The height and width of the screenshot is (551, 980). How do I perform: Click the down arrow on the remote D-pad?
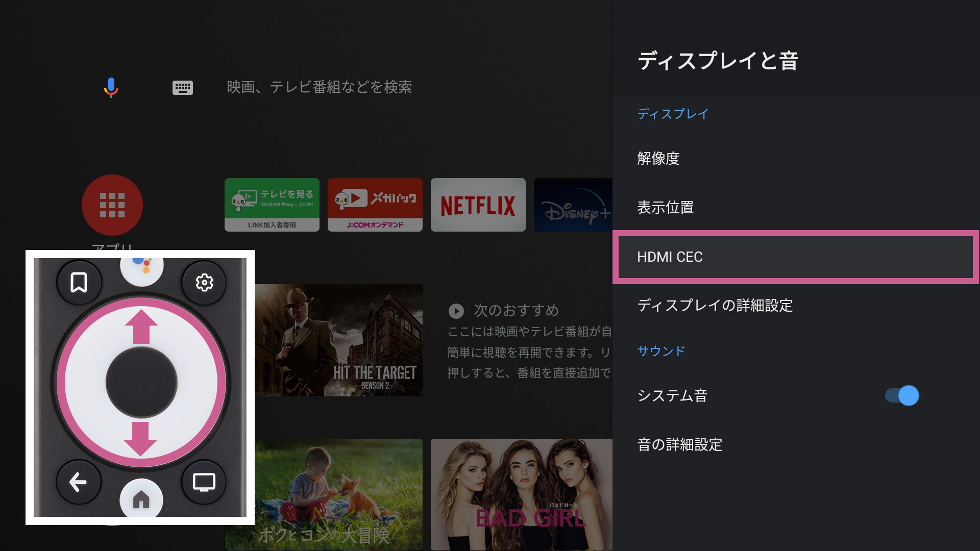point(140,439)
